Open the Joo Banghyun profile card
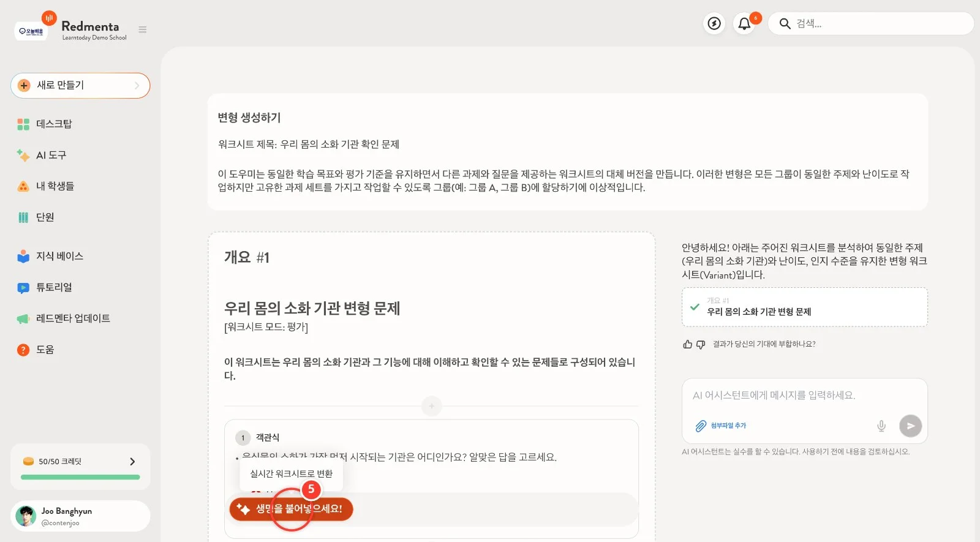Image resolution: width=980 pixels, height=542 pixels. click(x=80, y=516)
